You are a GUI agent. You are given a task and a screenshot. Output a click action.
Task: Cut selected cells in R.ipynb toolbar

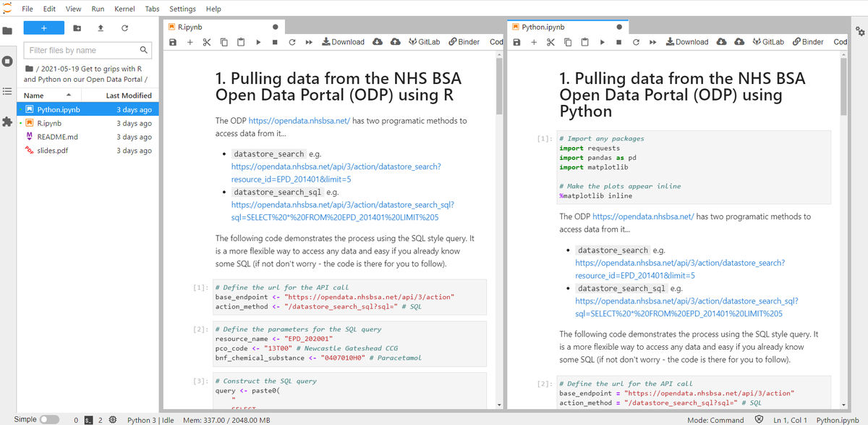pos(206,42)
